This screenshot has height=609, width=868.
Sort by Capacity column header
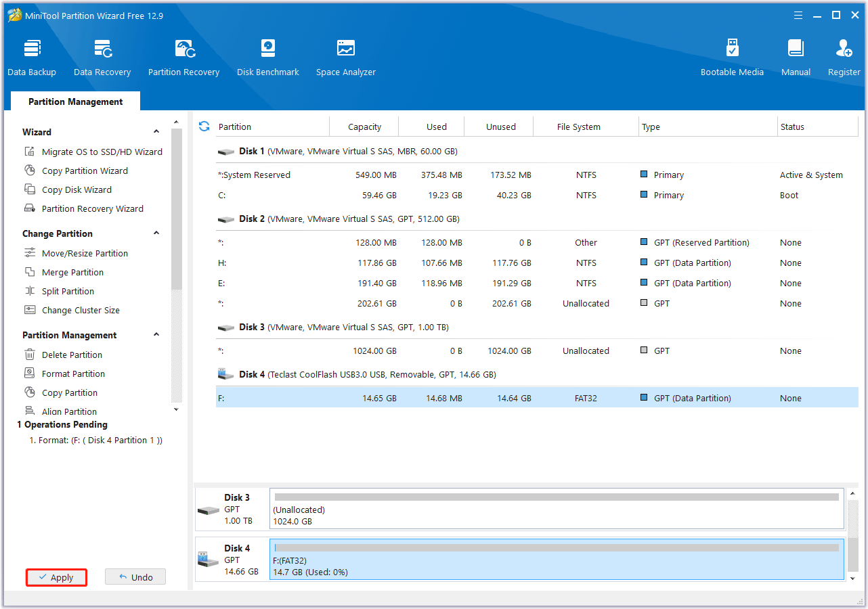[364, 127]
